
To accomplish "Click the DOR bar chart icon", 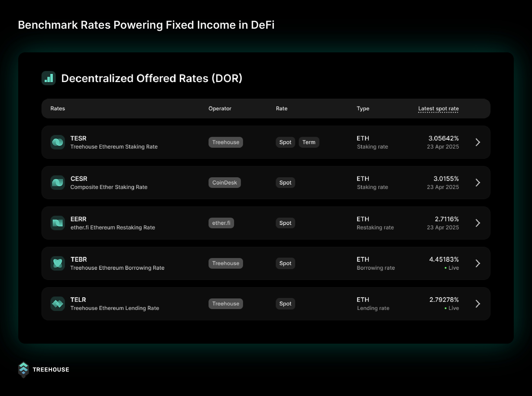I will tap(49, 78).
